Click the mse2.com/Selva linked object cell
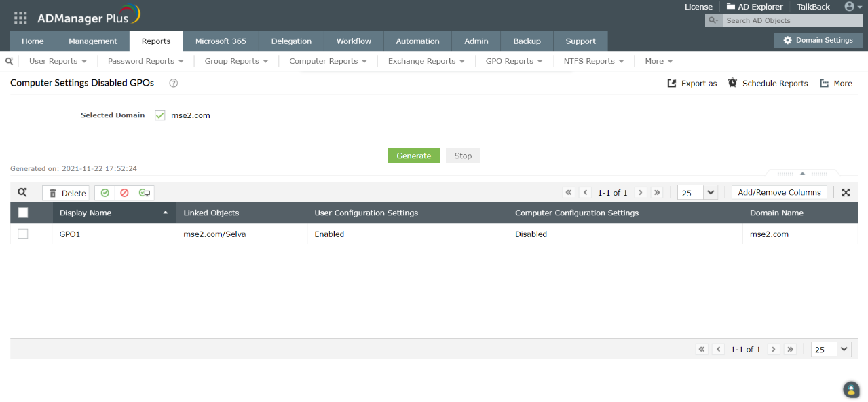Image resolution: width=868 pixels, height=402 pixels. [x=242, y=234]
